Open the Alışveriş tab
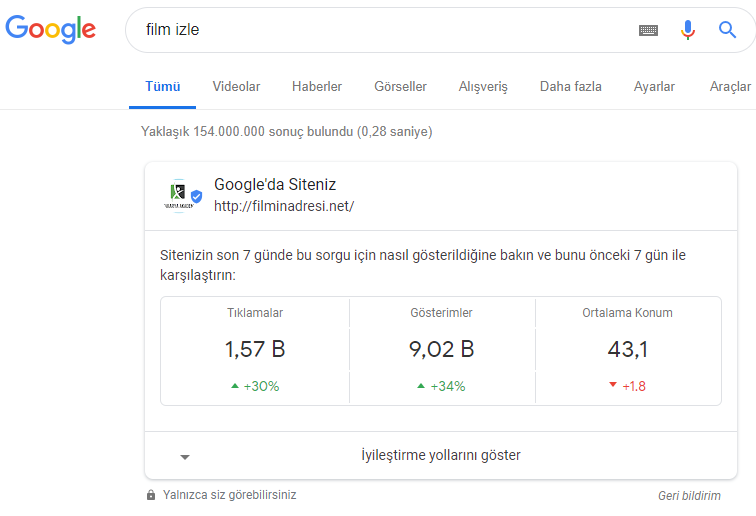The image size is (756, 516). tap(483, 87)
